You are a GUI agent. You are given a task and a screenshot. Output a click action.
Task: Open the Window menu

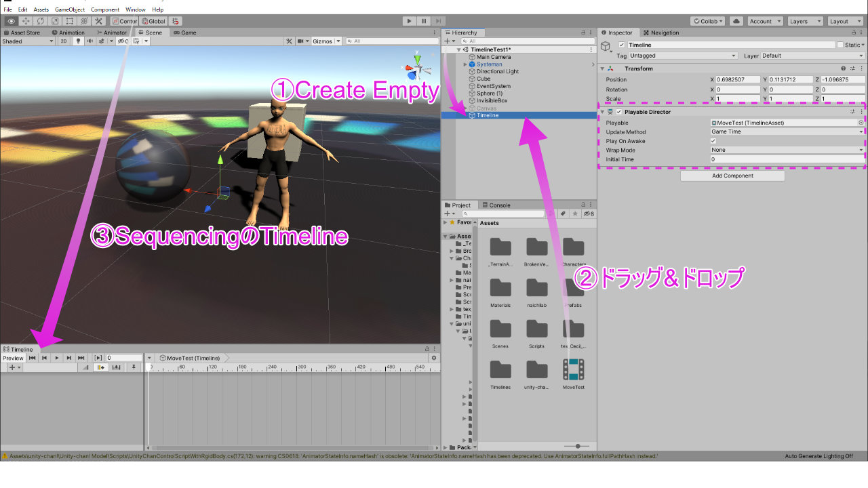tap(136, 9)
